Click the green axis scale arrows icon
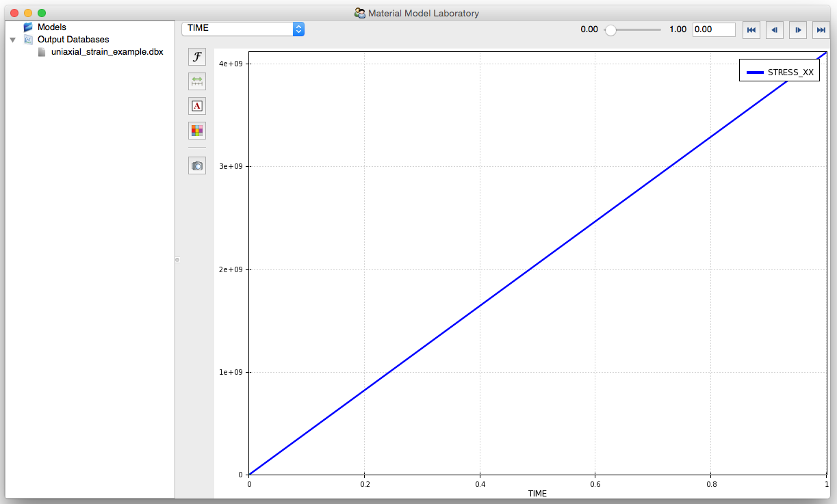The width and height of the screenshot is (837, 504). click(x=197, y=81)
